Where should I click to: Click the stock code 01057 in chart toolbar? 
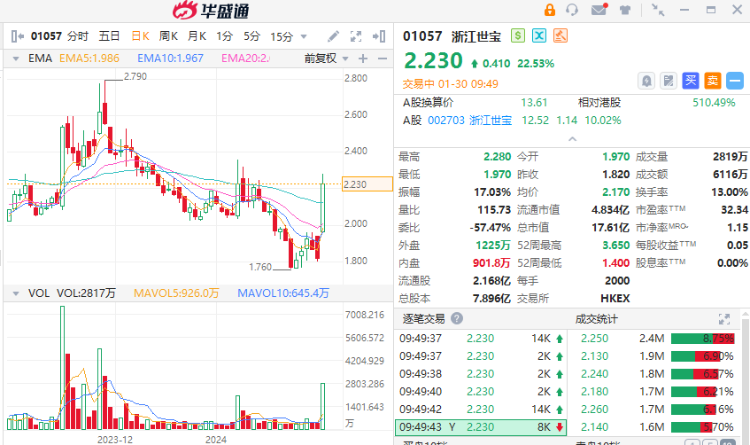coord(46,36)
